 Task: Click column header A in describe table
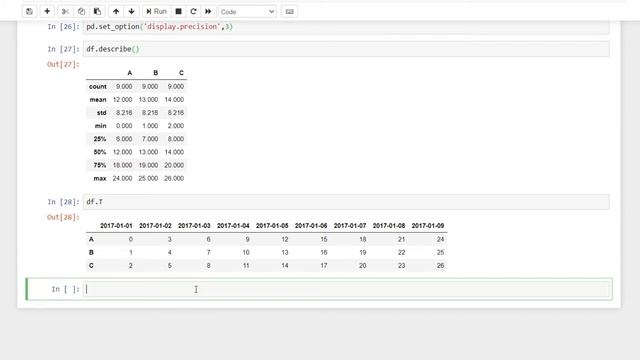tap(130, 73)
